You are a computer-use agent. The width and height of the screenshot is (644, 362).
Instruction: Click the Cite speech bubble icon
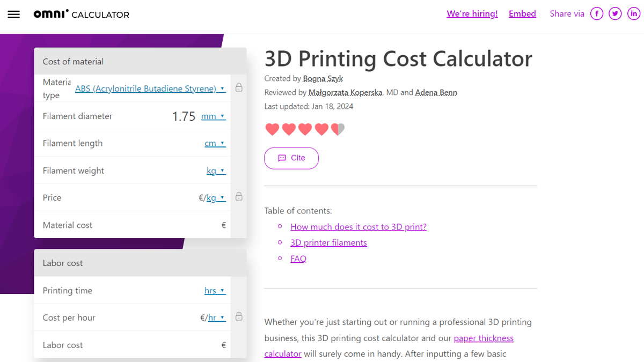283,158
